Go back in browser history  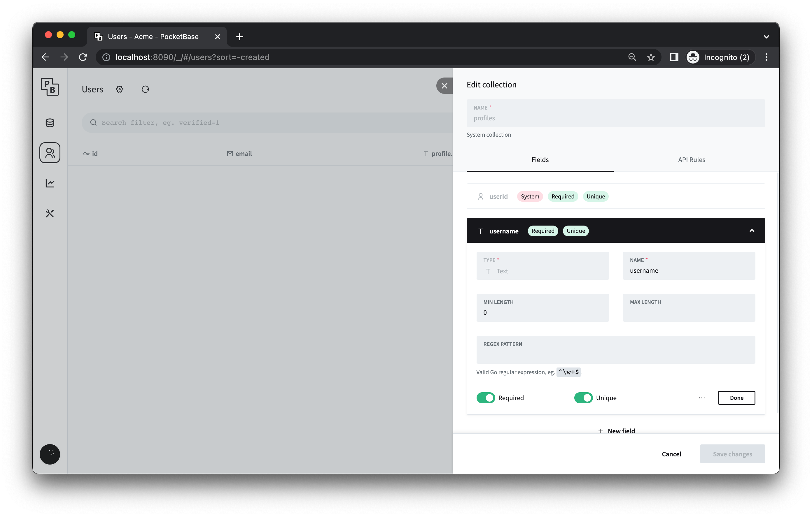coord(45,57)
